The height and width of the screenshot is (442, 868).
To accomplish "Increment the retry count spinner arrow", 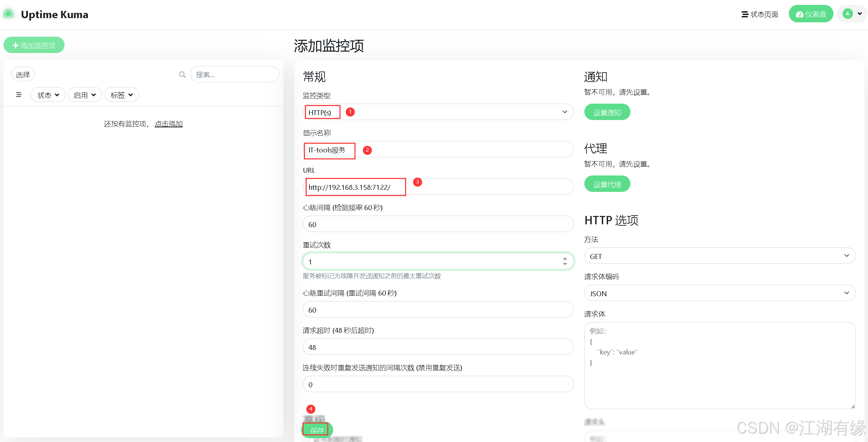I will click(565, 259).
